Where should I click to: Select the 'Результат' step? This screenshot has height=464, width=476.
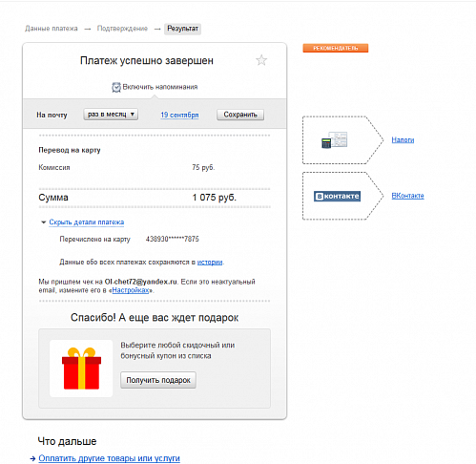tap(182, 29)
